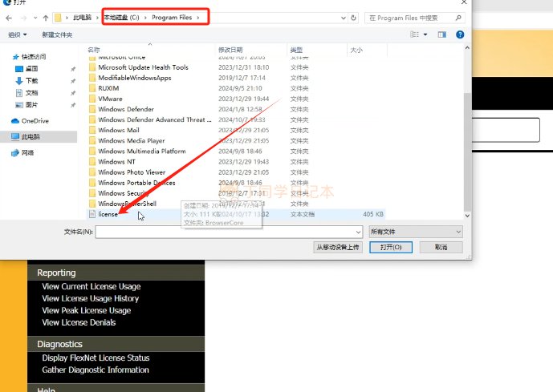Expand the view options dropdown arrow
Screen dimensions: 553x392
(x=425, y=34)
